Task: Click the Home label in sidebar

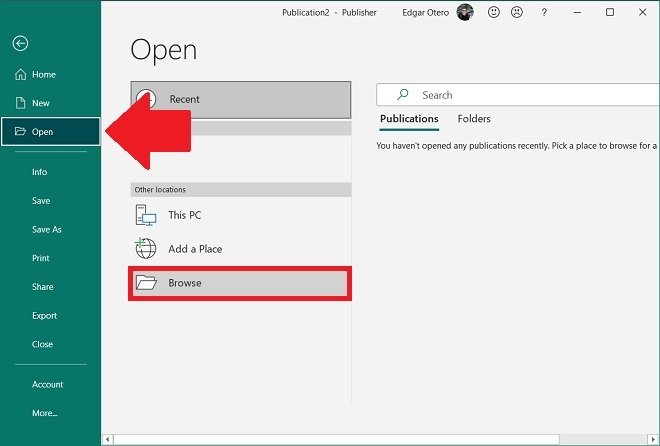Action: [44, 74]
